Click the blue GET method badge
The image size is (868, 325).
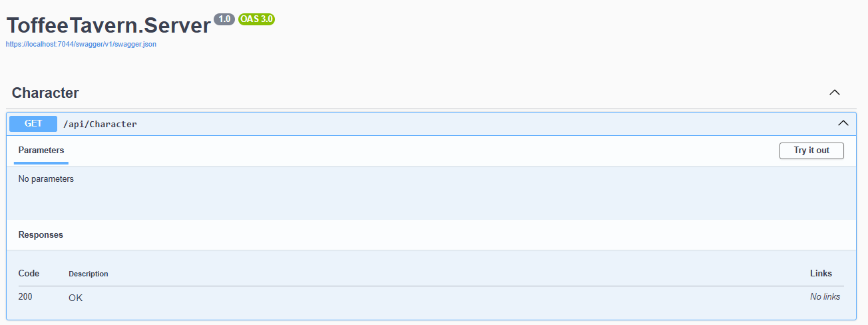(33, 123)
